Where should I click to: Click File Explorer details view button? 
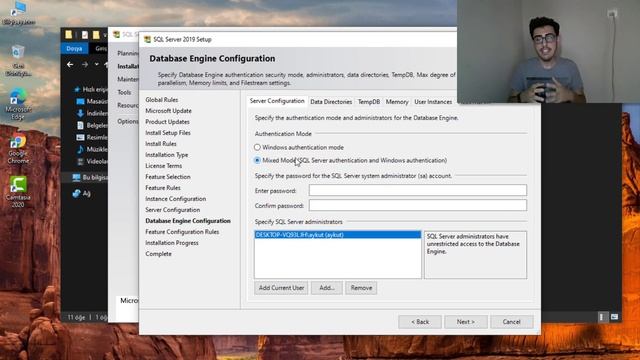point(602,317)
